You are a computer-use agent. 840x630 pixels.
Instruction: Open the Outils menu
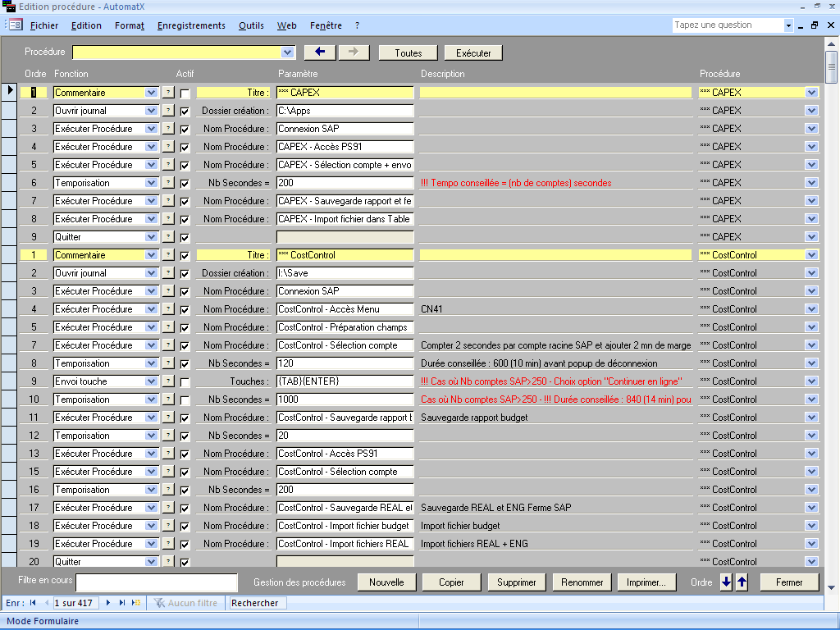coord(251,25)
